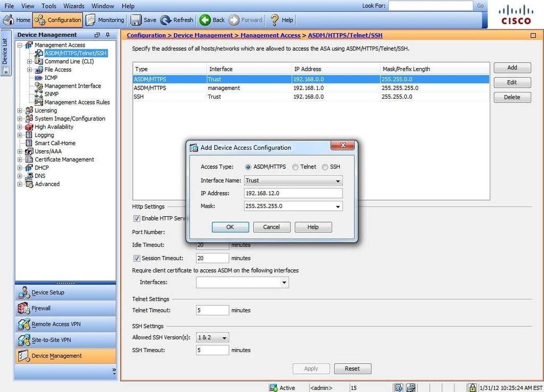Click the Users/AAA tree icon
The image size is (544, 392).
pyautogui.click(x=29, y=151)
